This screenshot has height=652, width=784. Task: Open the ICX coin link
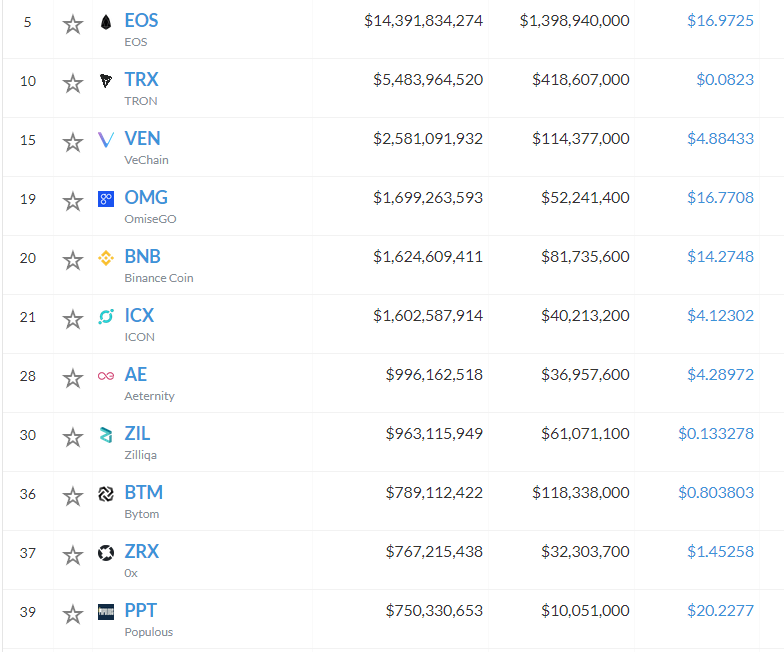coord(139,316)
